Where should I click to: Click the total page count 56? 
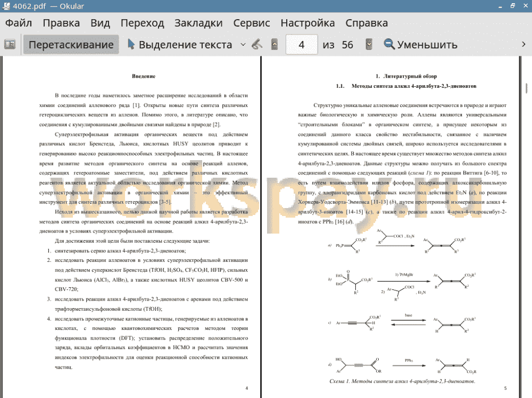click(x=347, y=45)
